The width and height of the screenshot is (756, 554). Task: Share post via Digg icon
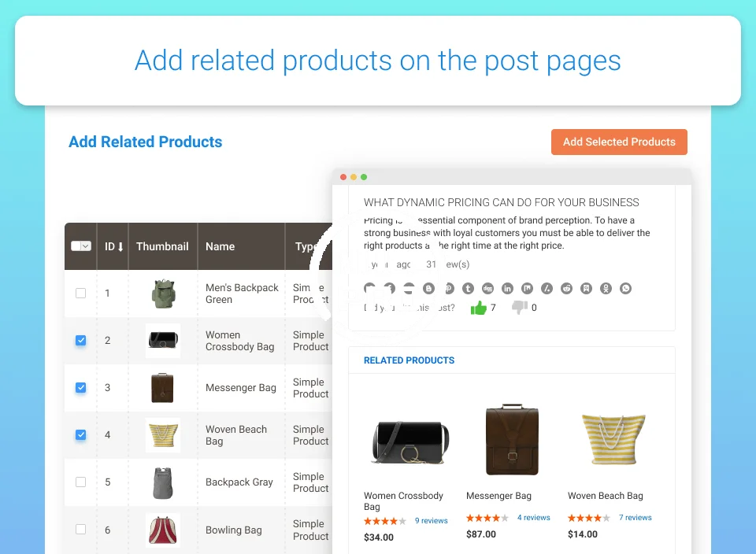pyautogui.click(x=487, y=289)
